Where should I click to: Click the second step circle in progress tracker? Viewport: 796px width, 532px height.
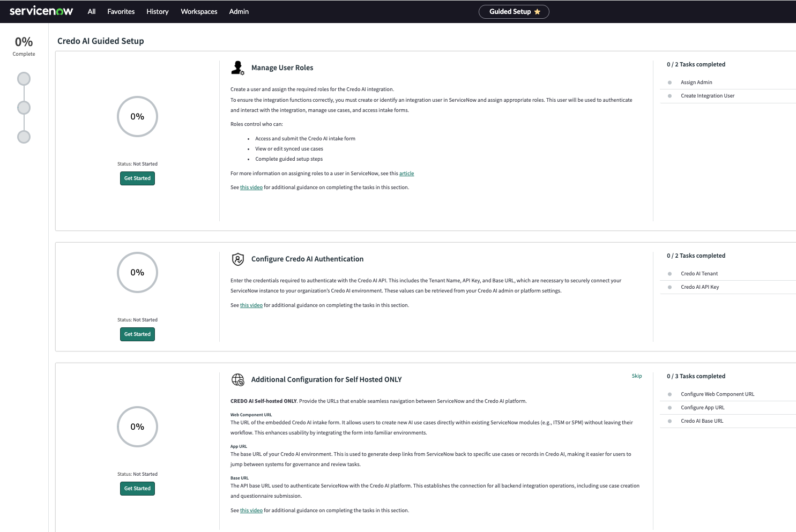[x=24, y=108]
